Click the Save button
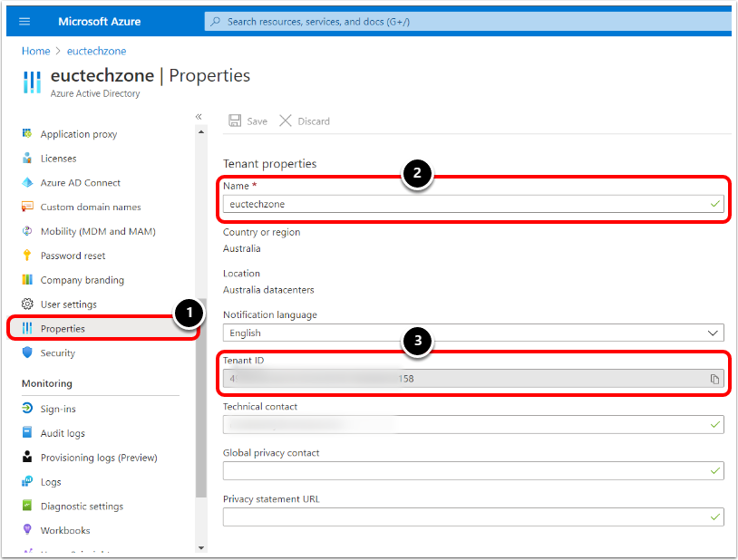 pos(248,121)
